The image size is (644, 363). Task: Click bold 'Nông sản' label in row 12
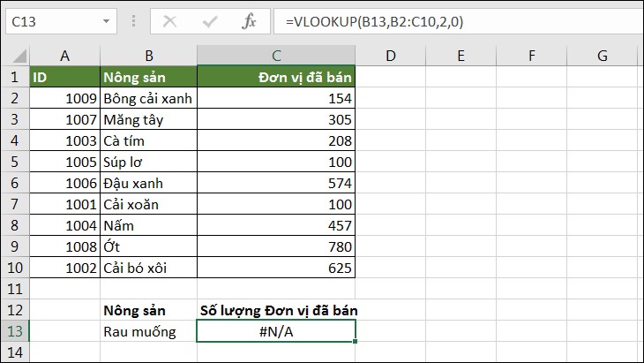(x=134, y=310)
